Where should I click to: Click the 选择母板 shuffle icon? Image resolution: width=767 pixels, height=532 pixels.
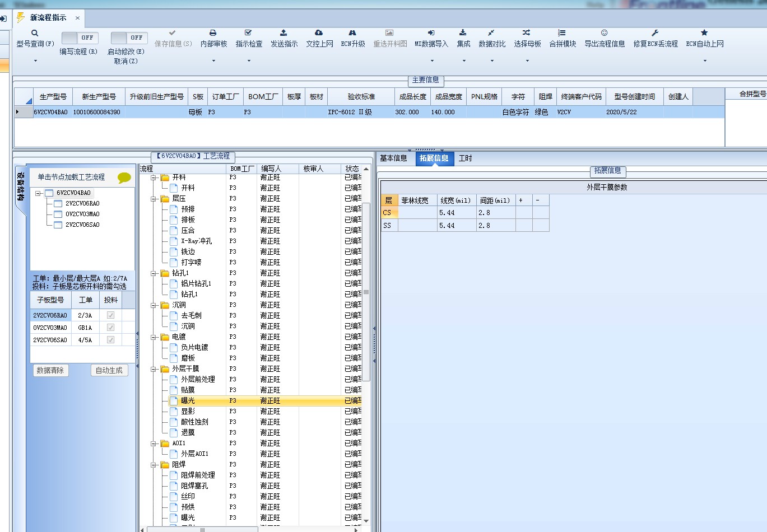[527, 33]
